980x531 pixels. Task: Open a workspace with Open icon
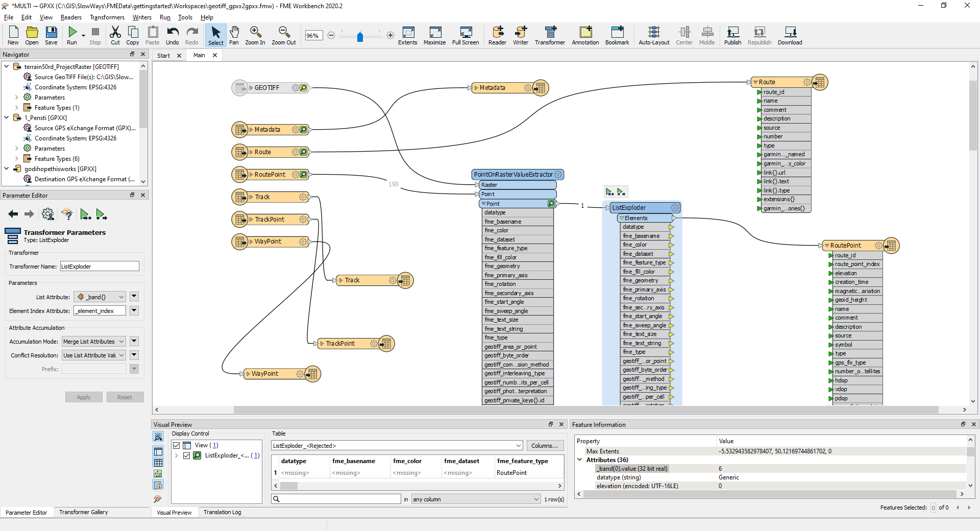click(32, 35)
